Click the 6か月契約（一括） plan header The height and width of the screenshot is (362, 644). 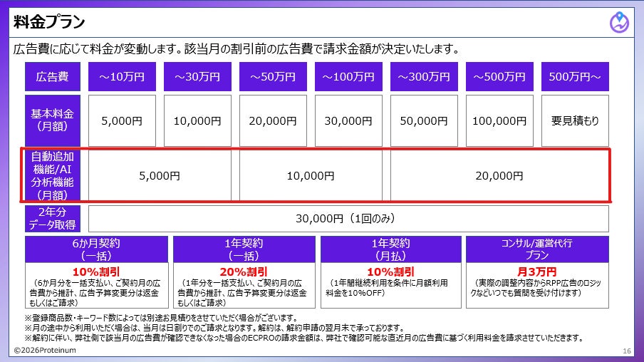pos(96,249)
